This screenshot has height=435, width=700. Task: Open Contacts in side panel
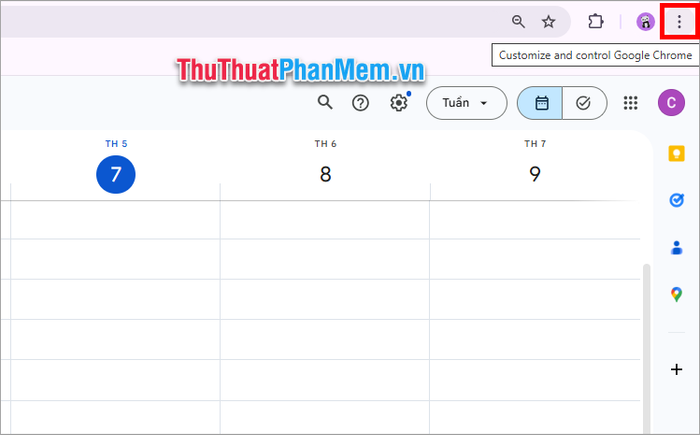676,247
